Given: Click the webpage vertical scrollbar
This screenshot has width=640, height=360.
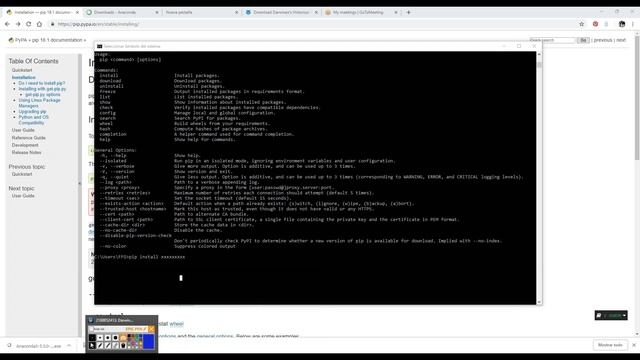Looking at the screenshot, I should (x=637, y=98).
